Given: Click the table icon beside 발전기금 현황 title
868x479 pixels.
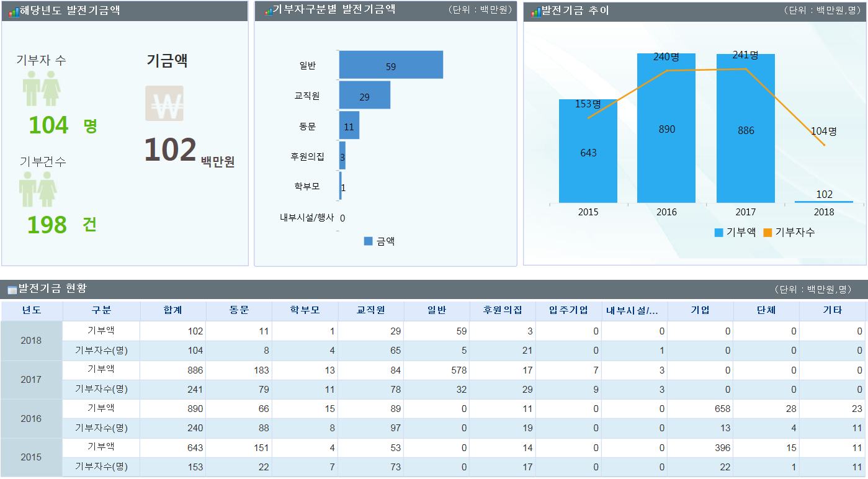Looking at the screenshot, I should 12,290.
